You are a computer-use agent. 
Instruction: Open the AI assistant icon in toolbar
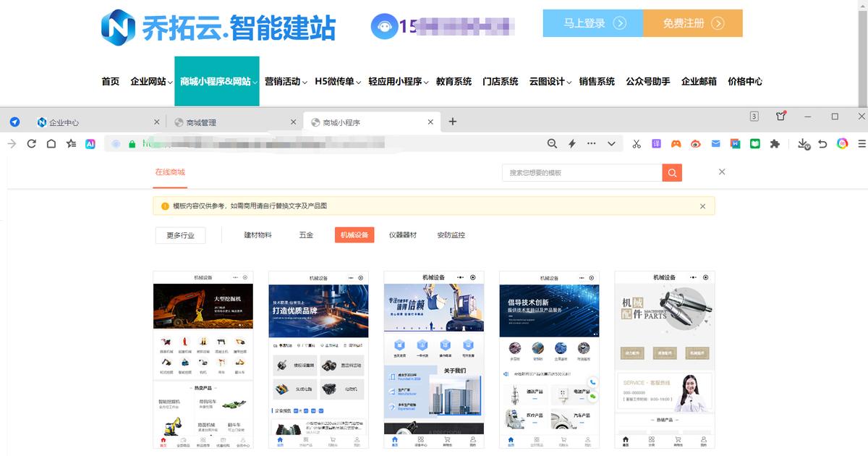(x=90, y=144)
